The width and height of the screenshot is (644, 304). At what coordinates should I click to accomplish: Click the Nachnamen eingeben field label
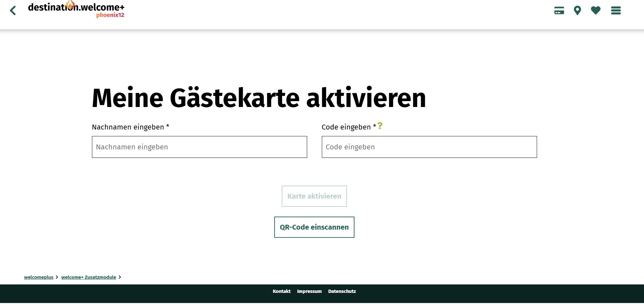pos(131,127)
